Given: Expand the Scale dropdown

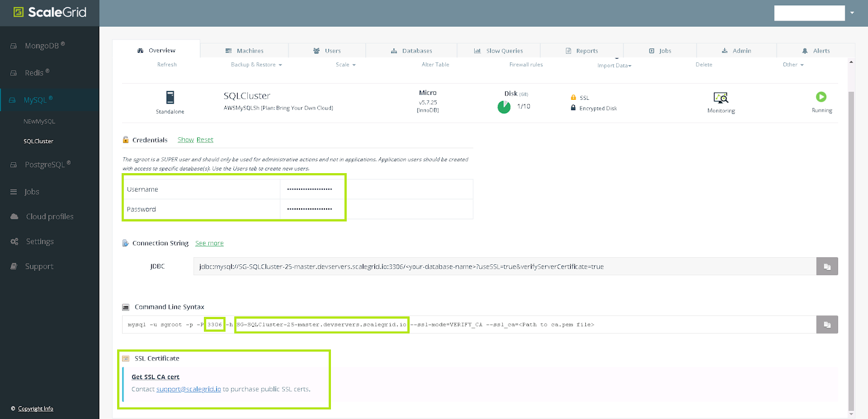Looking at the screenshot, I should pyautogui.click(x=346, y=65).
